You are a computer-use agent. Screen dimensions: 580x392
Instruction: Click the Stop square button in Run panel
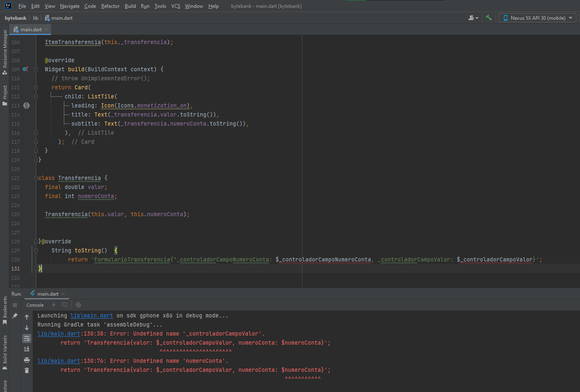point(15,305)
